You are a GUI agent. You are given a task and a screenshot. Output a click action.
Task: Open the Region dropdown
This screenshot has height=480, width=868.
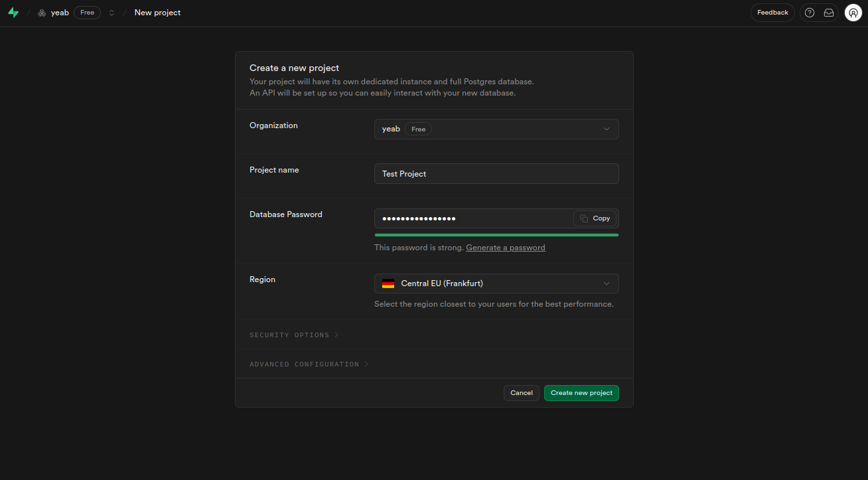[x=496, y=283]
